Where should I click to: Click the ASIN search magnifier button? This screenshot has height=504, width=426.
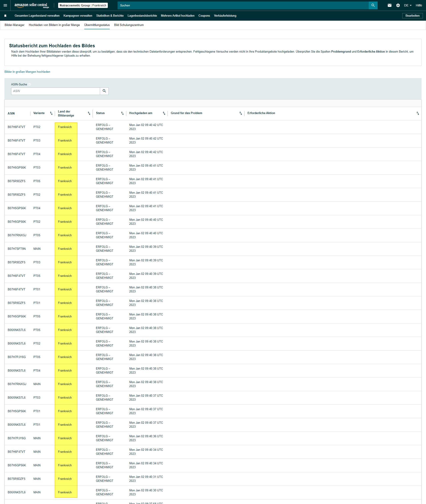click(104, 91)
